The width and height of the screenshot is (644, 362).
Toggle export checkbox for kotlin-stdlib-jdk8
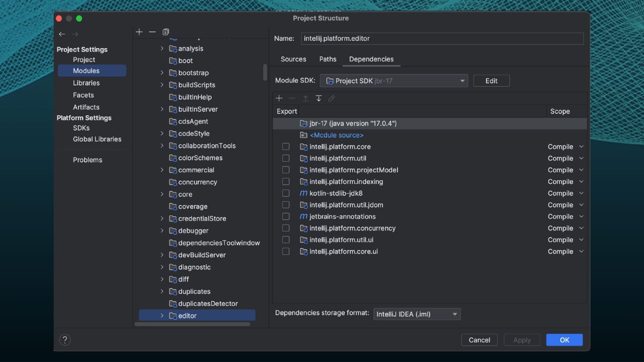[286, 193]
